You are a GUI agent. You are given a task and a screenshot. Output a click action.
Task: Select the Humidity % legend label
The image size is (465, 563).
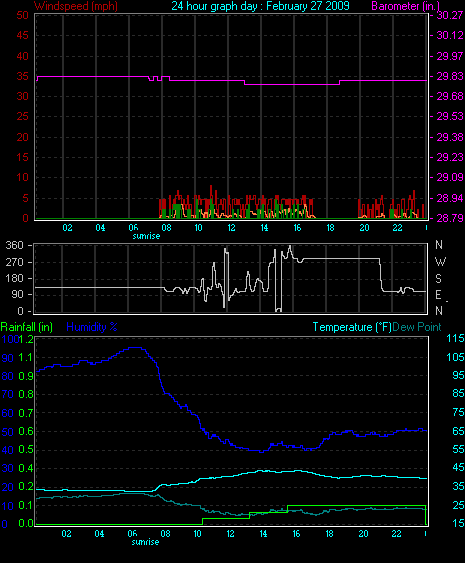[92, 327]
